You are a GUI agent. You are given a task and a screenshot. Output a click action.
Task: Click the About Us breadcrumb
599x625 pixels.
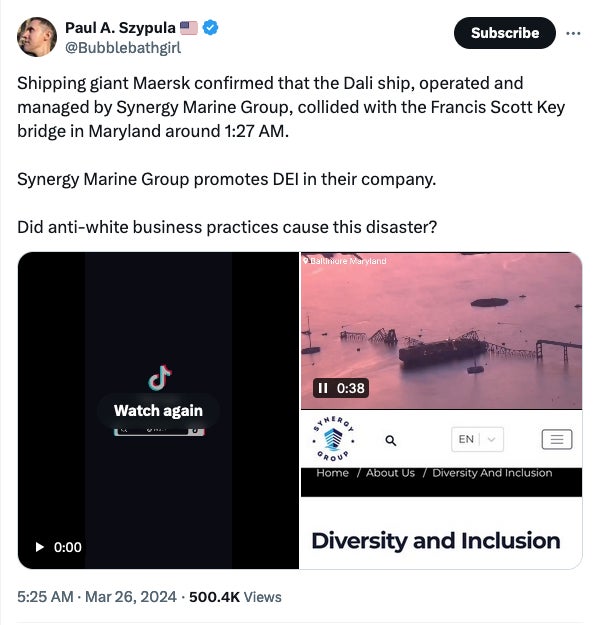click(390, 473)
